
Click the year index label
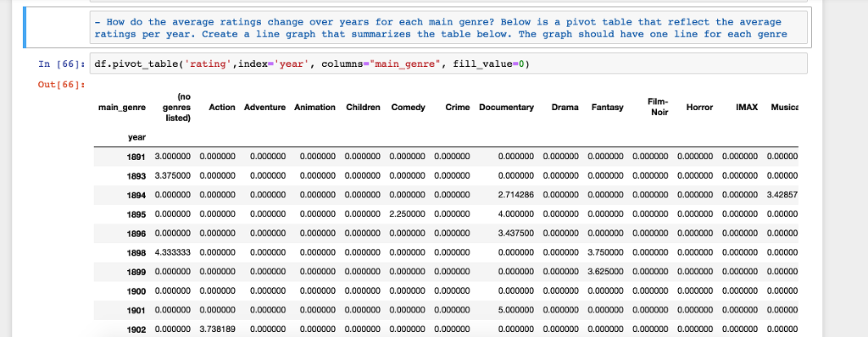point(136,137)
